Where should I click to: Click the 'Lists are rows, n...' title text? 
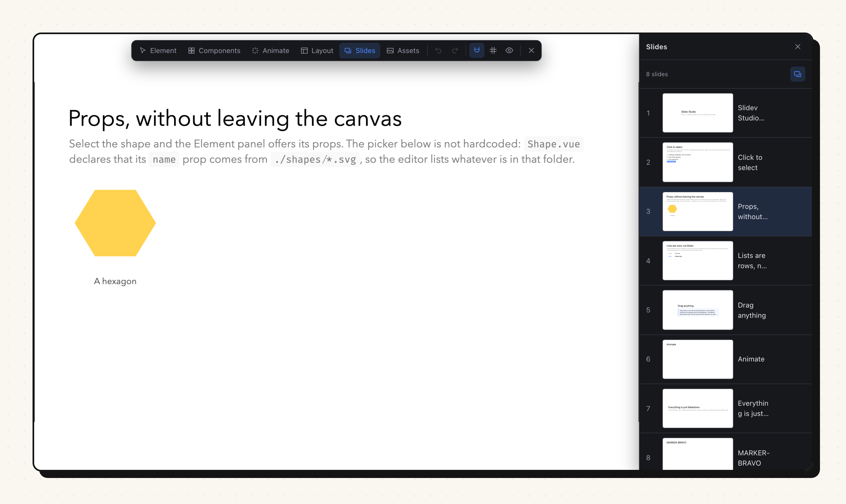752,260
